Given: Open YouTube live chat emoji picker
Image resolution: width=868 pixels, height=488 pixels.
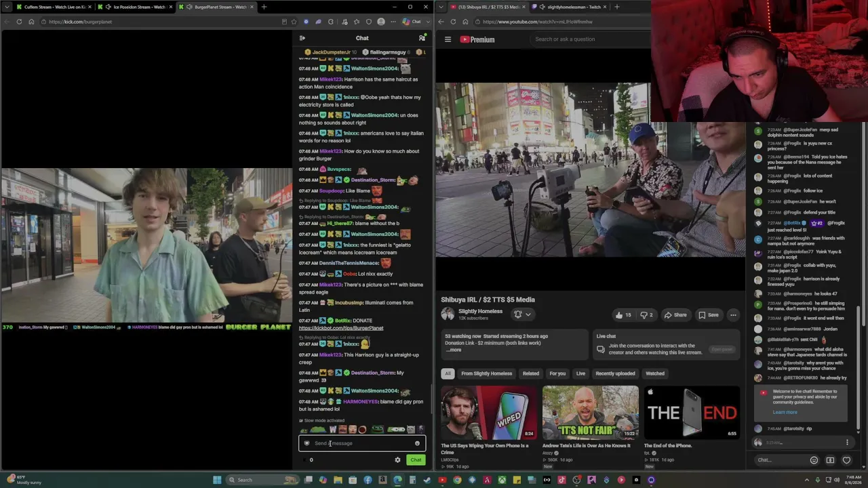Looking at the screenshot, I should point(814,460).
